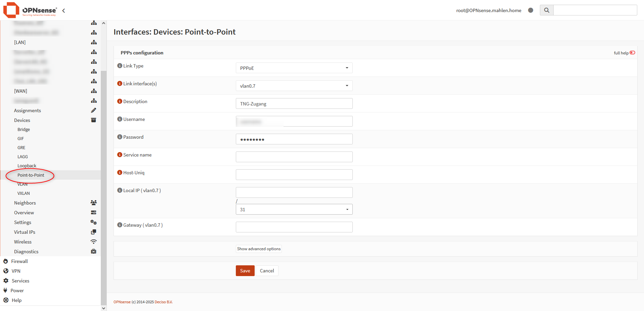
Task: Click the search magnifier icon
Action: coord(547,10)
